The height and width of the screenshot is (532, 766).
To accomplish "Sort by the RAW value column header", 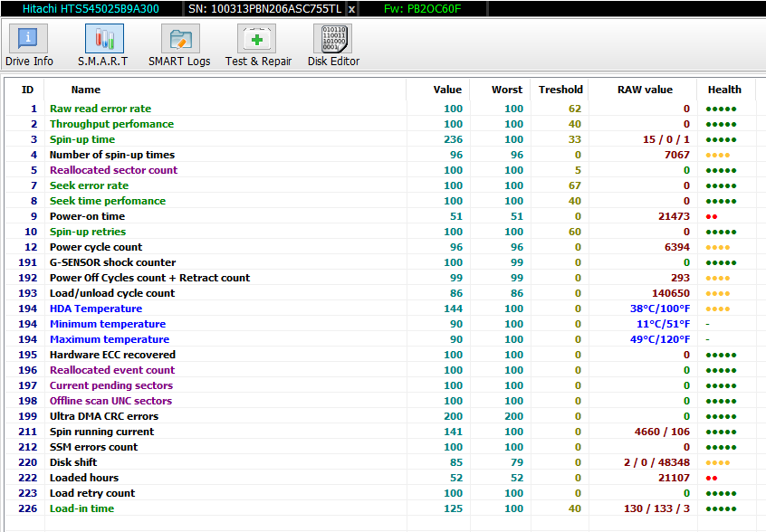I will (645, 90).
